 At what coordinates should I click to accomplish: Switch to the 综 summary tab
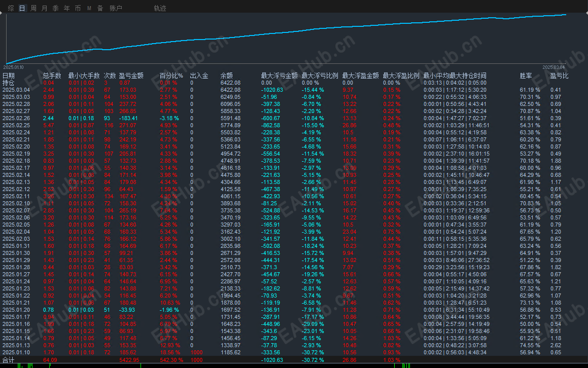pos(11,8)
